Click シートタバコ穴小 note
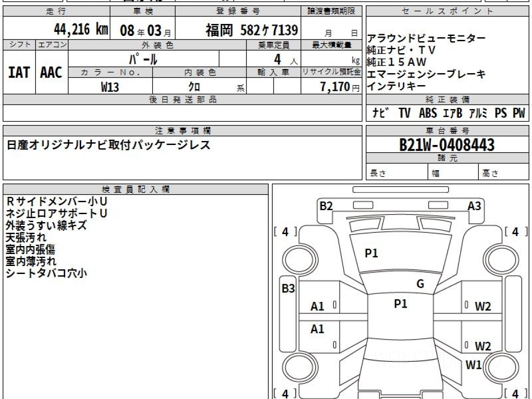 click(47, 273)
